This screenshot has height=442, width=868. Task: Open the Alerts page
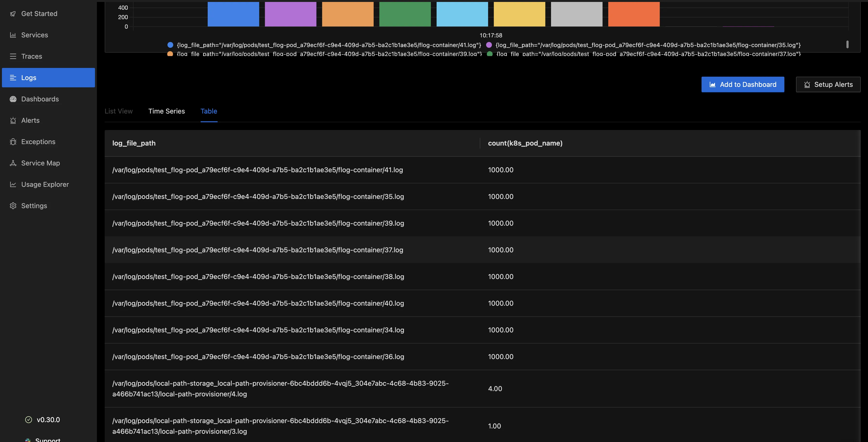click(48, 121)
